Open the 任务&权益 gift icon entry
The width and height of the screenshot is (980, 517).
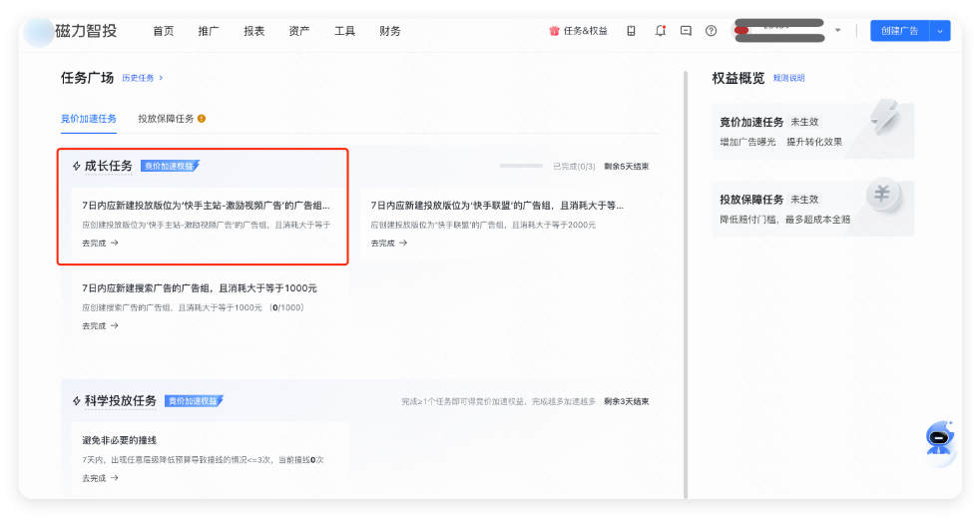(554, 31)
